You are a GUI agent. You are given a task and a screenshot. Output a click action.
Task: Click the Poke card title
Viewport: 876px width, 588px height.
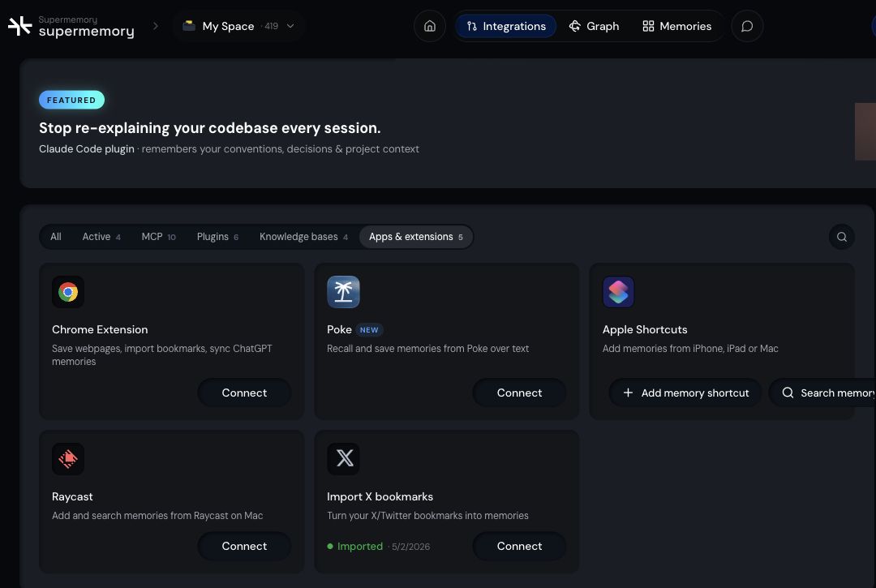pyautogui.click(x=339, y=329)
